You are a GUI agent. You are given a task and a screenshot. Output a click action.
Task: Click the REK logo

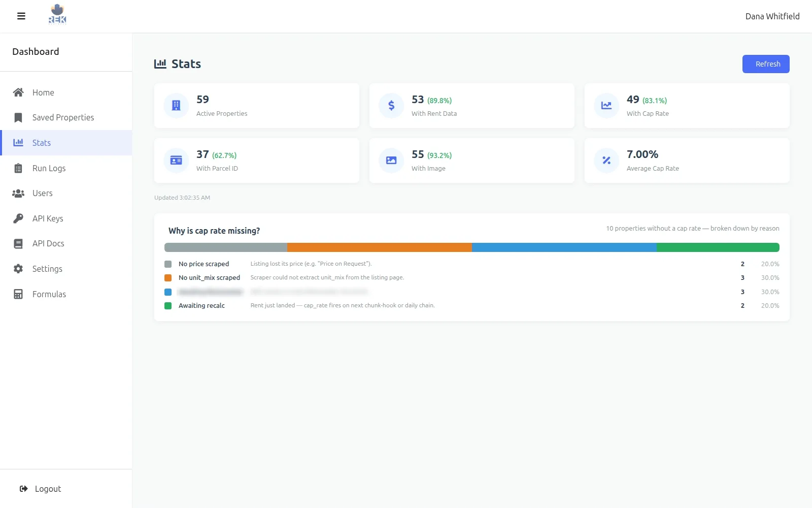[x=57, y=14]
